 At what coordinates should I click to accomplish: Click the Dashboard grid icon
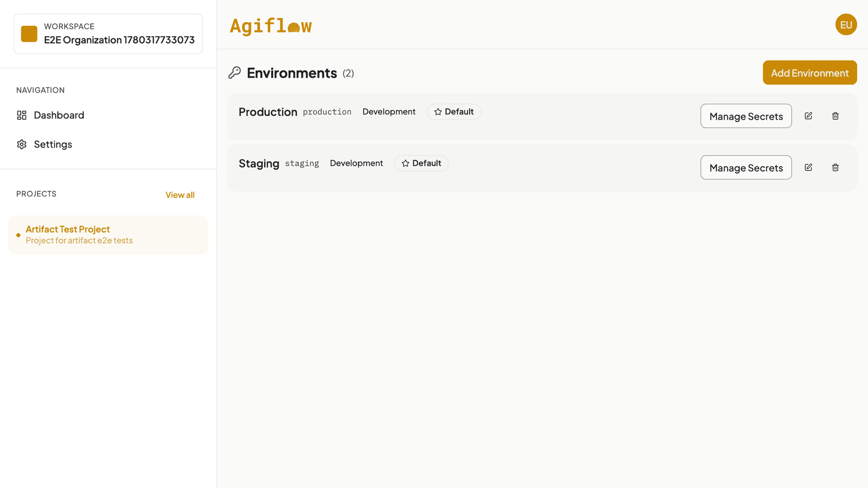click(x=22, y=115)
